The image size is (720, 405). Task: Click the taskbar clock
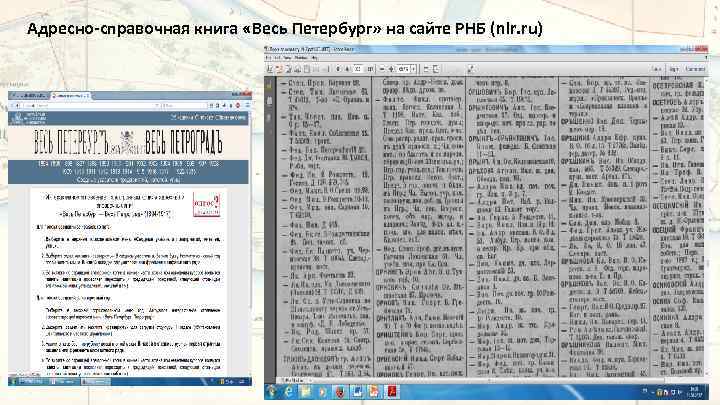click(x=694, y=392)
